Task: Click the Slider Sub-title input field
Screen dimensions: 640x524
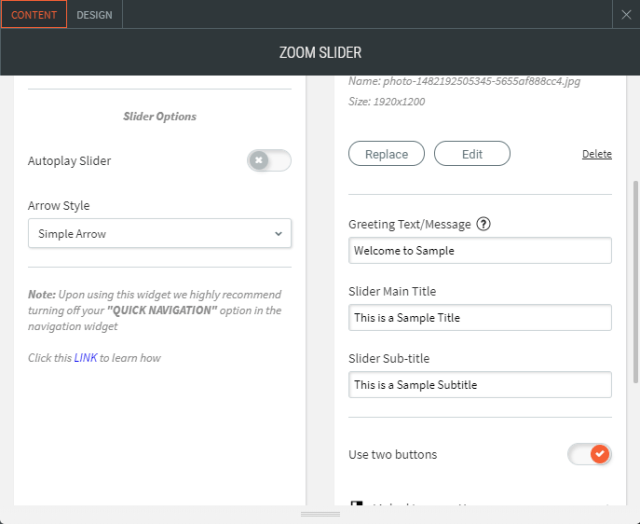Action: click(480, 385)
